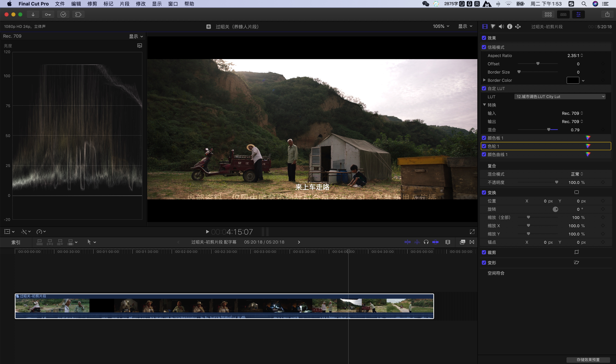
Task: Open the viewer 105% zoom dropdown
Action: pos(441,26)
